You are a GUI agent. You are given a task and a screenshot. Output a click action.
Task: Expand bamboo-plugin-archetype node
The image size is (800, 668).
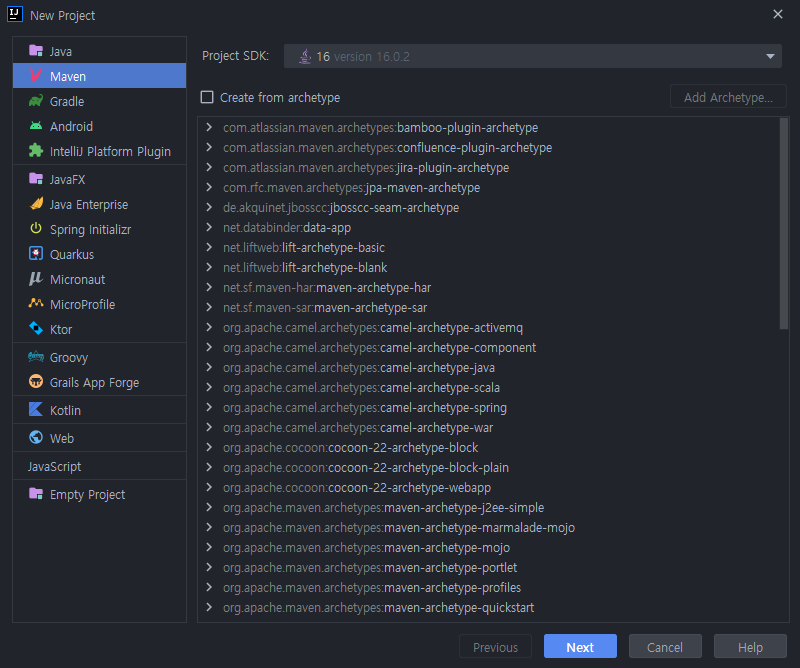[x=209, y=127]
